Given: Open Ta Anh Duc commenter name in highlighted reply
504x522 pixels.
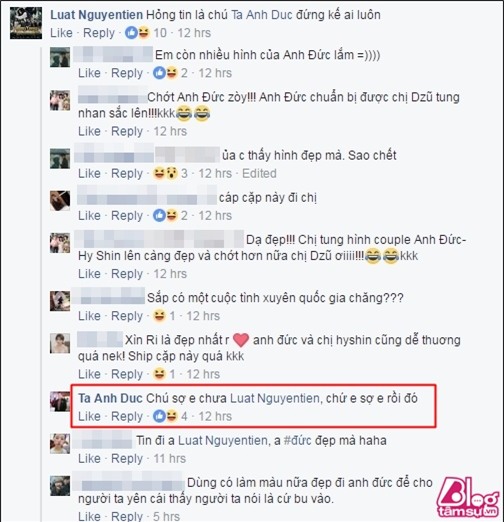Looking at the screenshot, I should click(110, 398).
